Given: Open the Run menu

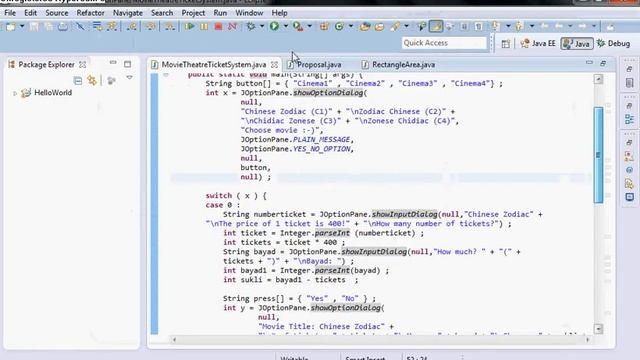Looking at the screenshot, I should coord(220,13).
